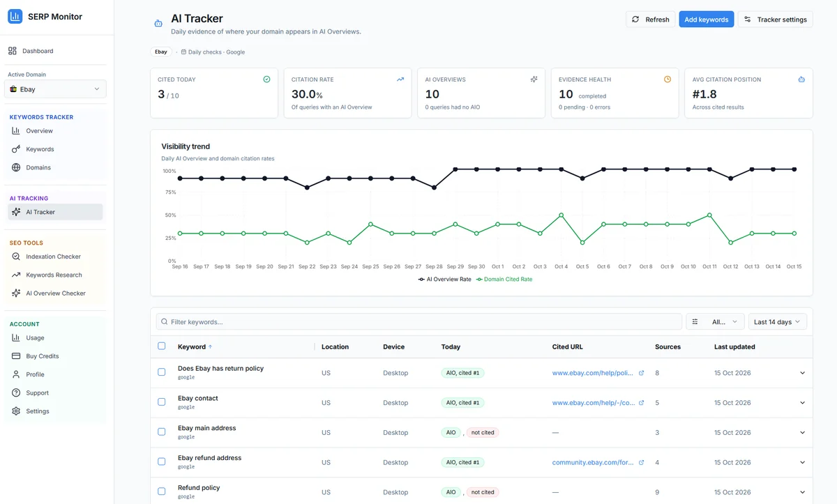Toggle the select-all checkbox in table header
This screenshot has width=837, height=504.
162,346
